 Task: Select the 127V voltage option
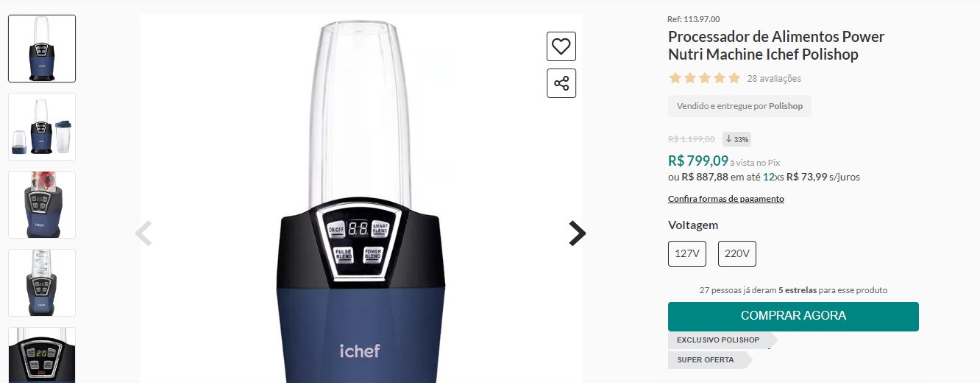[687, 254]
